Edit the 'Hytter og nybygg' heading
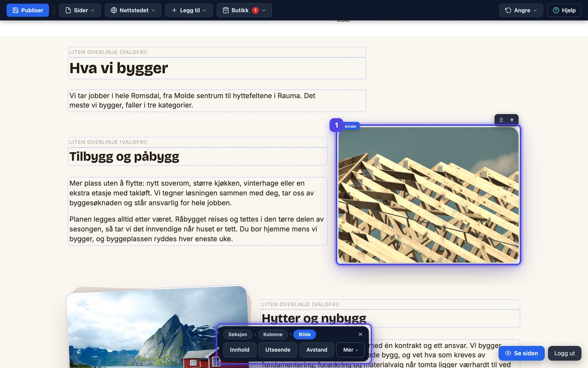Image resolution: width=588 pixels, height=368 pixels. 390,318
